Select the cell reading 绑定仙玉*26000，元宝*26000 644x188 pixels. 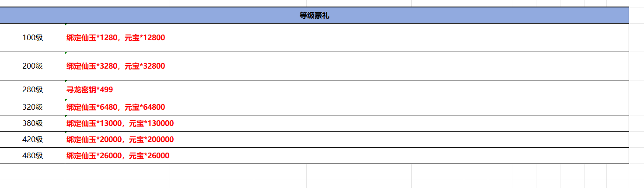(x=118, y=156)
